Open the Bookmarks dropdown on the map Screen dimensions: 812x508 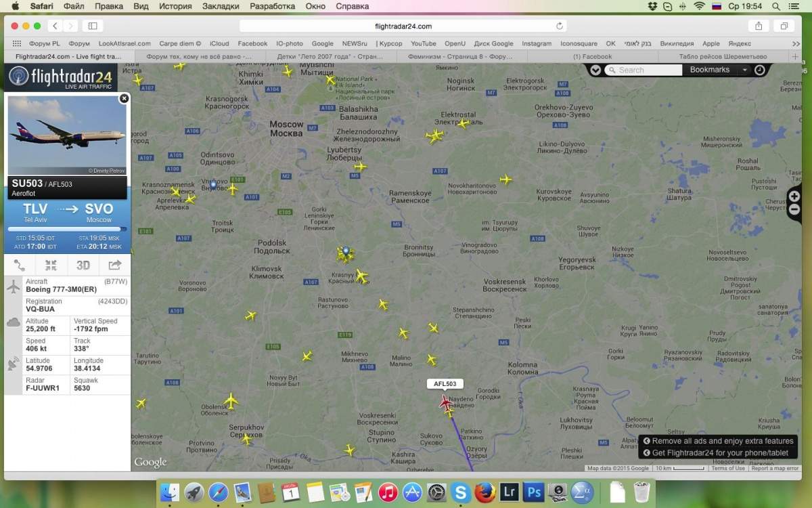pyautogui.click(x=717, y=70)
